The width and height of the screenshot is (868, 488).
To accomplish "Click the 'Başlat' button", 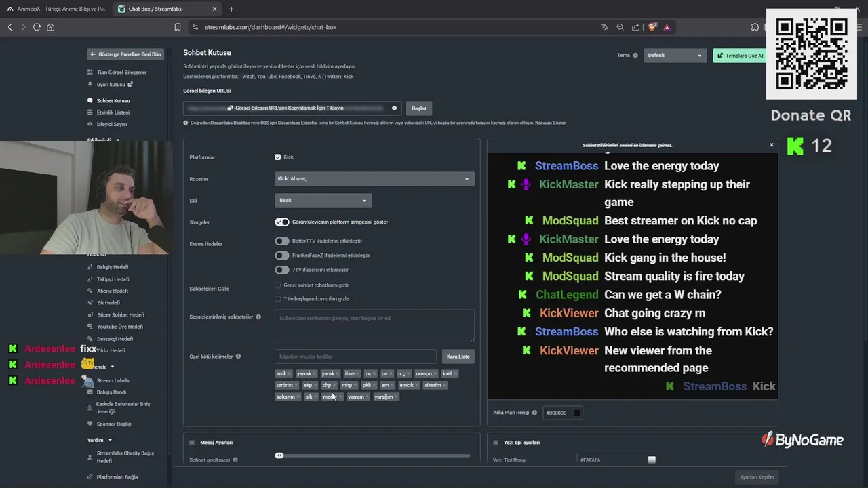I will [419, 108].
